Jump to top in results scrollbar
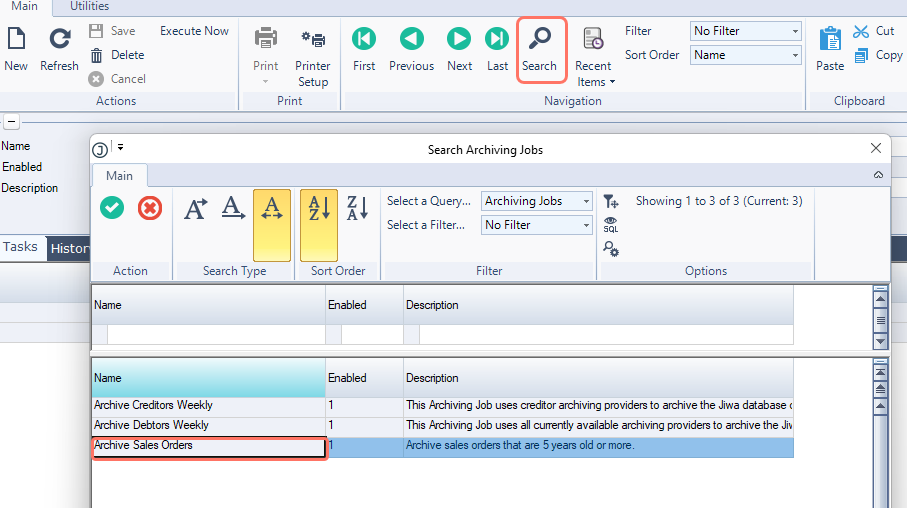The width and height of the screenshot is (907, 508). (x=880, y=371)
